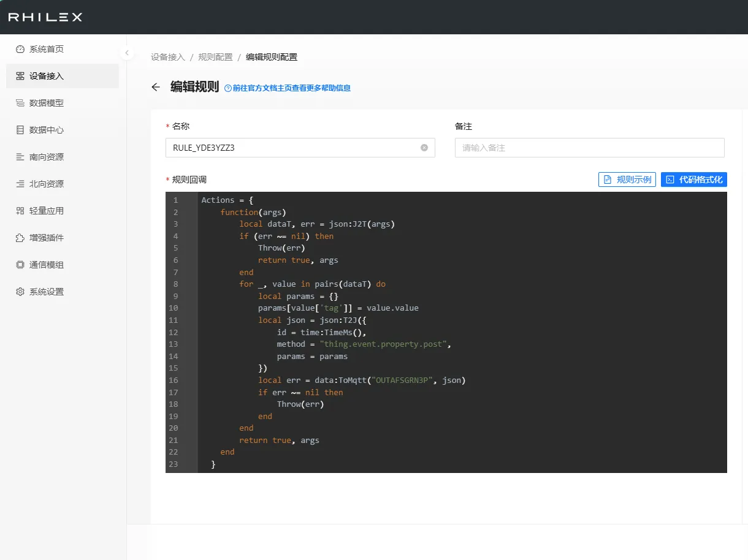Click the 'id = time:TimeMs(),' line
The image size is (748, 560).
pos(321,332)
